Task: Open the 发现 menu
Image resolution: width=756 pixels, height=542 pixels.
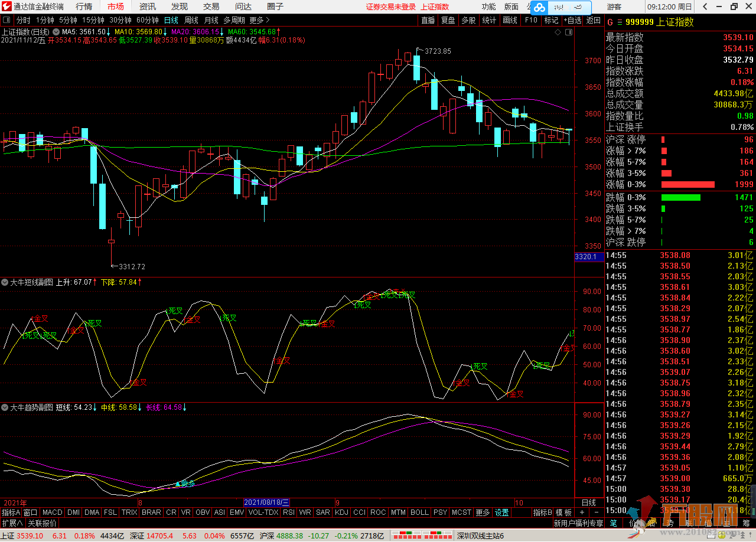Action: pyautogui.click(x=180, y=6)
